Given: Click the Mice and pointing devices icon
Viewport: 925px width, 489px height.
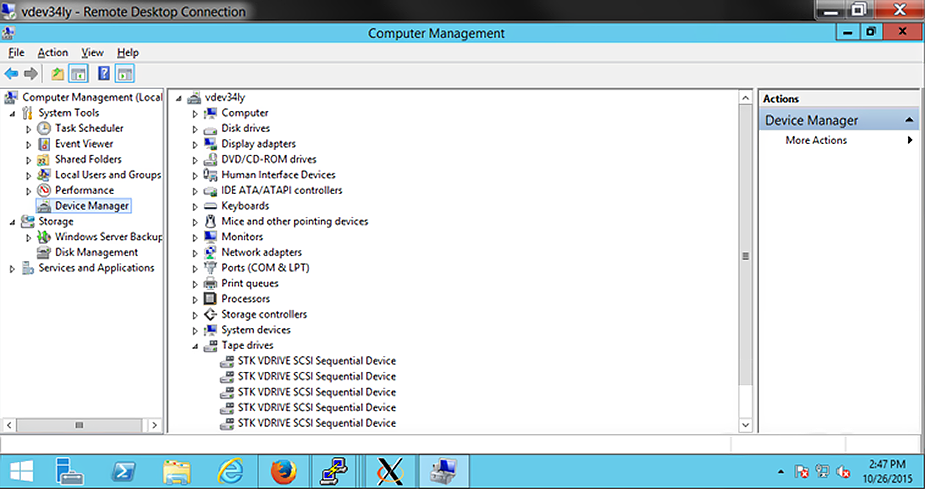Looking at the screenshot, I should point(210,221).
